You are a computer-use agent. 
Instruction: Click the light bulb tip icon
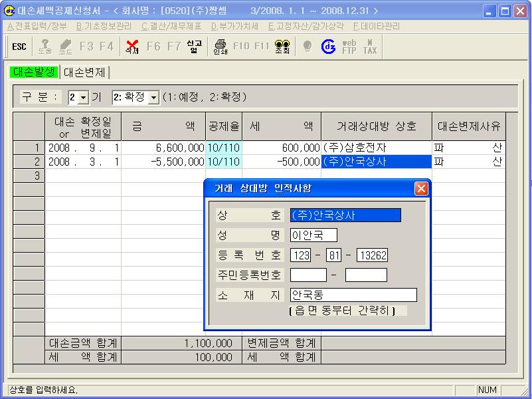click(x=308, y=46)
